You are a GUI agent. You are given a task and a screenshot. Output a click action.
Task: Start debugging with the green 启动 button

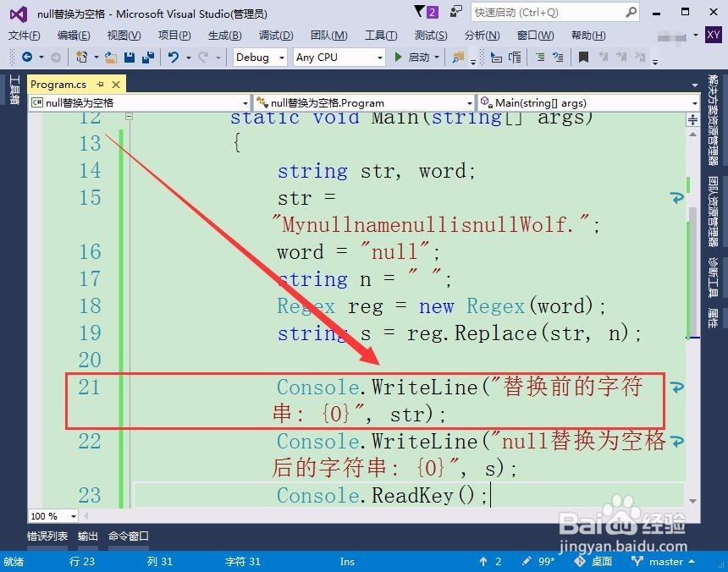point(412,57)
